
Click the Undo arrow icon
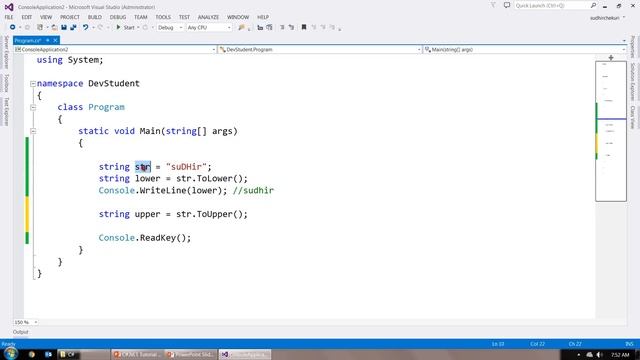(x=85, y=27)
